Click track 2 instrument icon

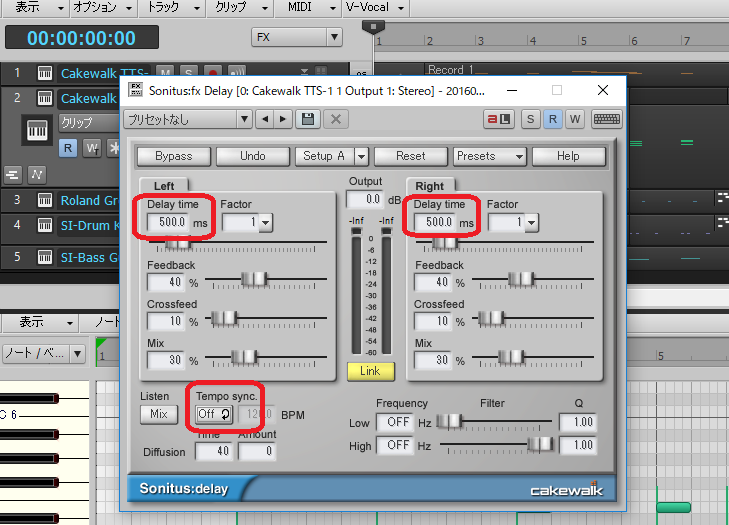pos(45,98)
